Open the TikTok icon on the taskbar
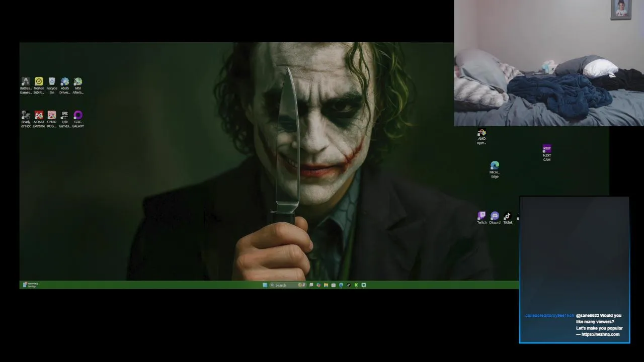Screen dimensions: 644x362 [348, 285]
